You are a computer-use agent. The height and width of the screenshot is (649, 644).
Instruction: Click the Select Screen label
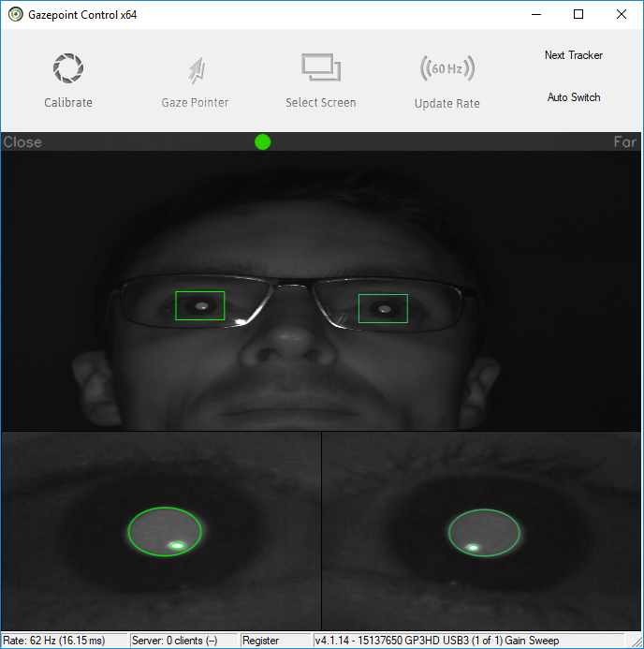321,103
